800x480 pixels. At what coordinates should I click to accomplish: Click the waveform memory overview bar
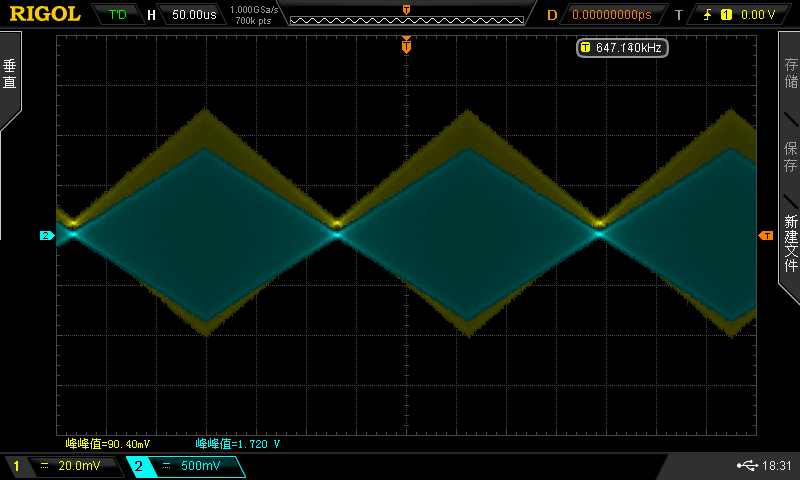point(407,20)
